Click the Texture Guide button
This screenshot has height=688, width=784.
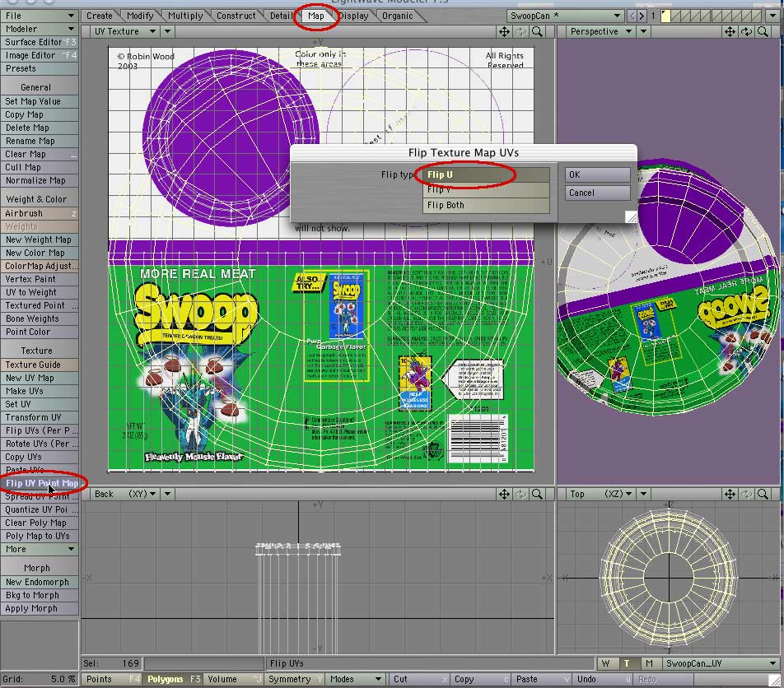tap(40, 365)
